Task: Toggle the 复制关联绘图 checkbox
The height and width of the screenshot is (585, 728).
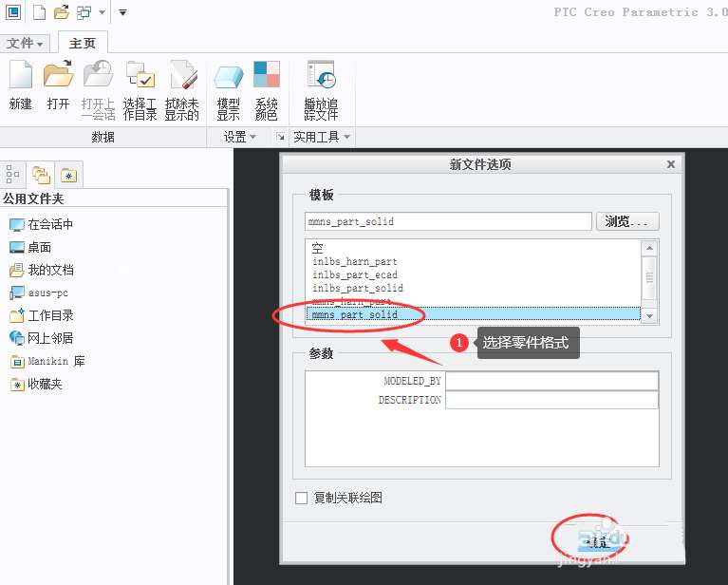Action: click(x=301, y=499)
